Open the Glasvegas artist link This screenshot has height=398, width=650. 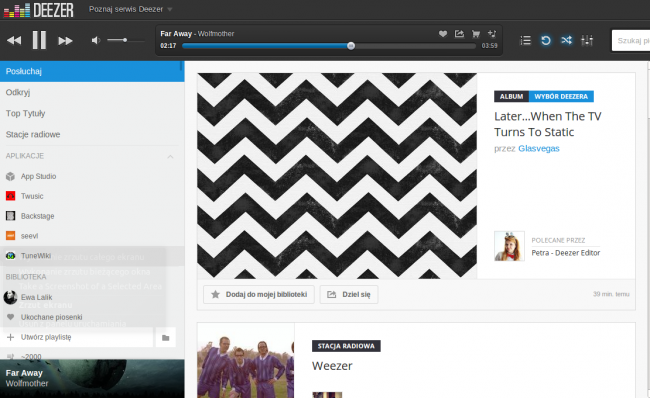pos(538,148)
